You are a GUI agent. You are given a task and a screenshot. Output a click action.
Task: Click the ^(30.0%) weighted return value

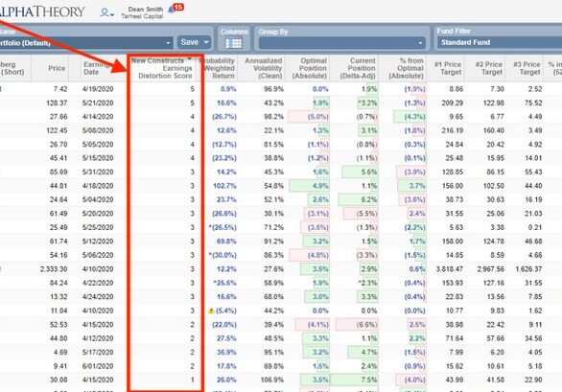tap(222, 255)
